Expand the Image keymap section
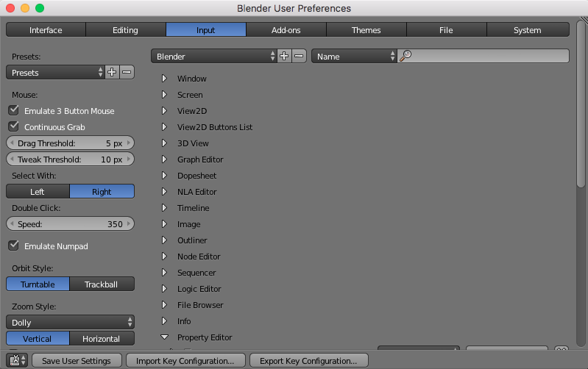The width and height of the screenshot is (588, 369). (x=164, y=224)
